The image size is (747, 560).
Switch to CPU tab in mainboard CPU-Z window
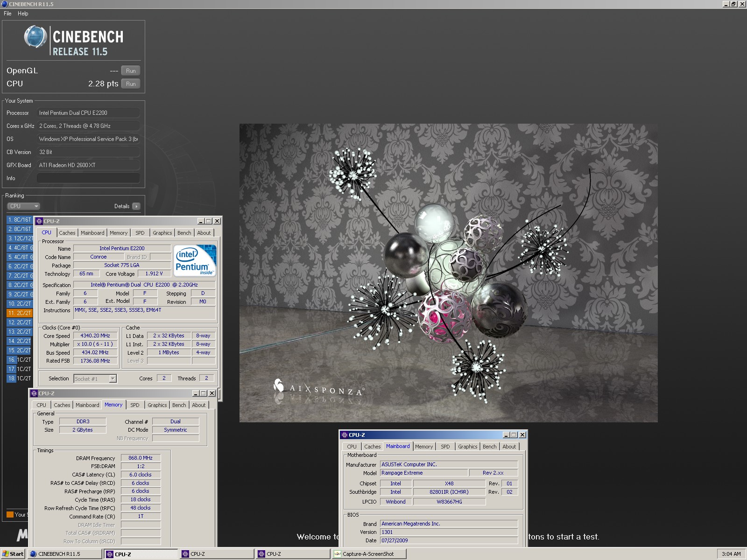(352, 447)
